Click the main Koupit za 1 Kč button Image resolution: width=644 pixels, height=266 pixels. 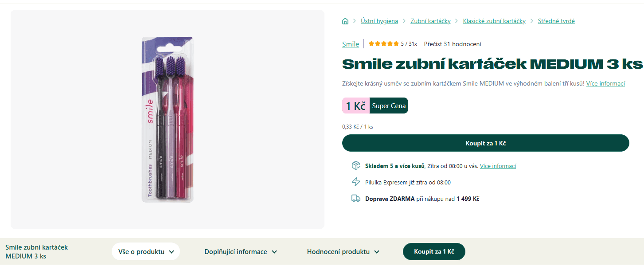coord(485,143)
